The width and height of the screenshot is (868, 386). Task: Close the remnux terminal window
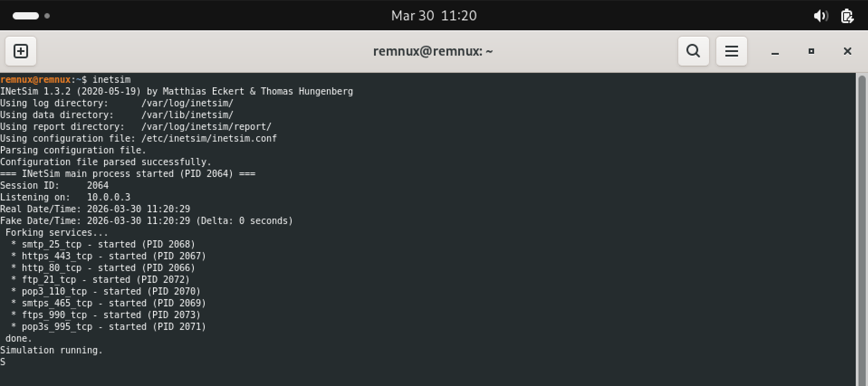click(848, 51)
